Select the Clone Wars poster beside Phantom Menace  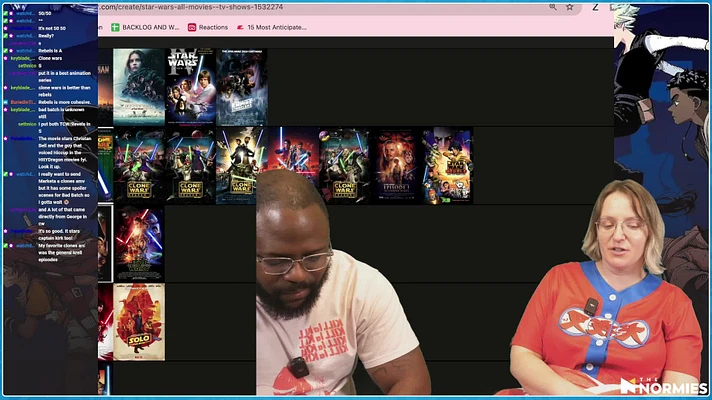click(x=345, y=165)
